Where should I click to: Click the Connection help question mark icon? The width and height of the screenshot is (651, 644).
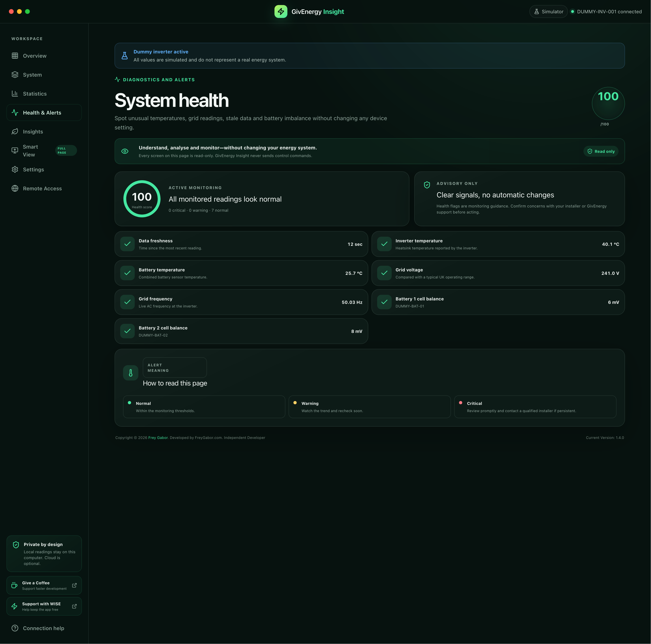pyautogui.click(x=15, y=628)
